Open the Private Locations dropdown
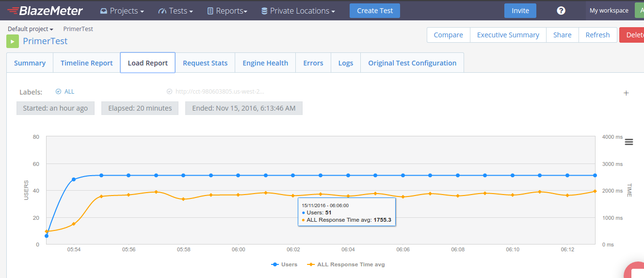Screen dimensions: 644x278 [298, 11]
